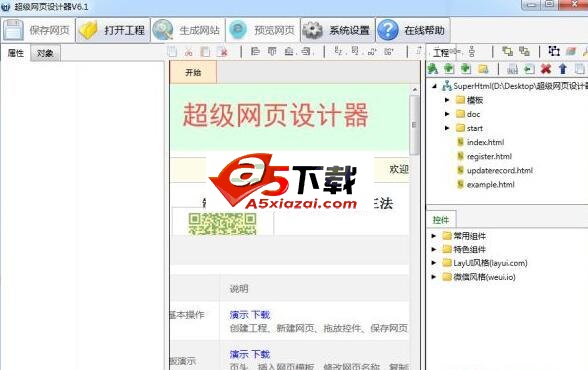588x370 pixels.
Task: Expand the 特色组件 controls group
Action: (x=434, y=249)
